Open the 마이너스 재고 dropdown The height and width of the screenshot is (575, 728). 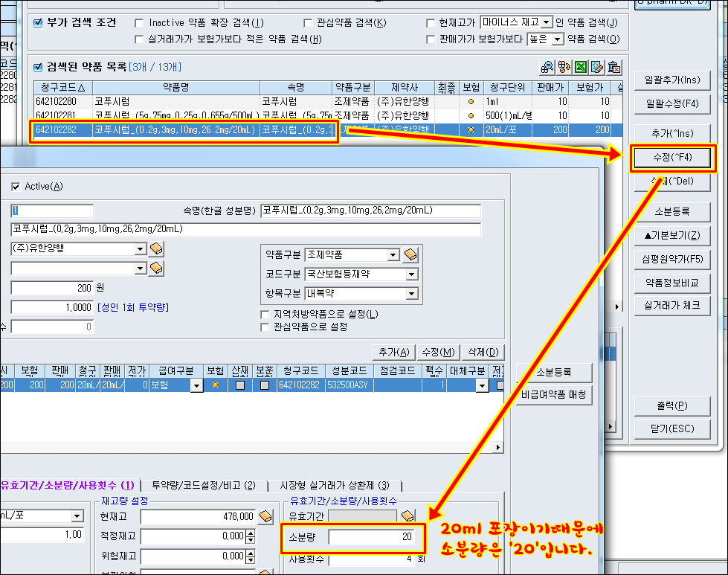tap(547, 23)
